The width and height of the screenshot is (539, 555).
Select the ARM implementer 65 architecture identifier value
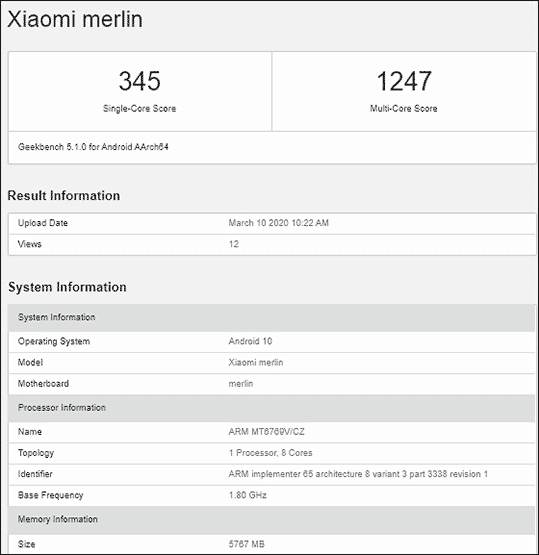click(358, 474)
